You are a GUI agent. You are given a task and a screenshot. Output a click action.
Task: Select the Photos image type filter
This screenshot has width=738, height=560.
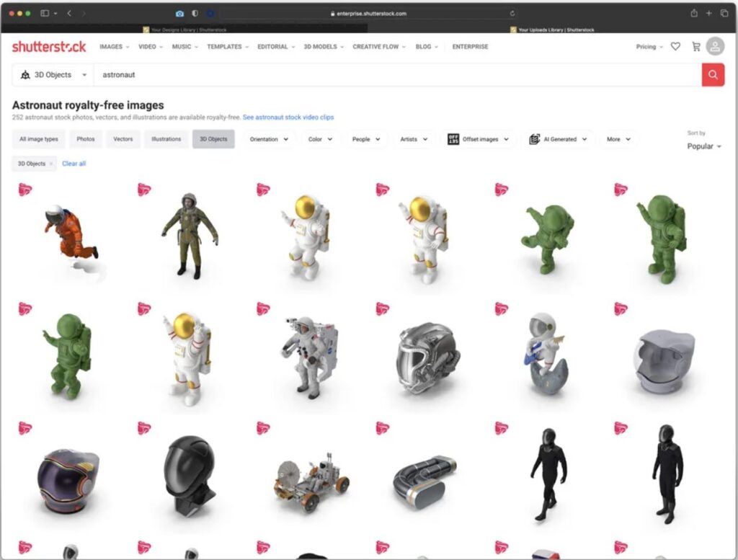[x=86, y=139]
